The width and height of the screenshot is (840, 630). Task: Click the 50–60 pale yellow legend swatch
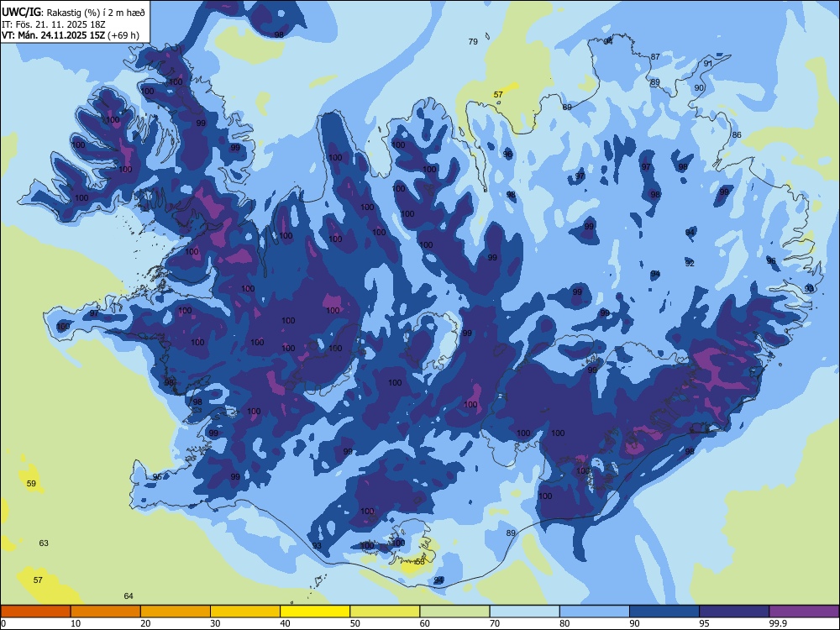[385, 612]
